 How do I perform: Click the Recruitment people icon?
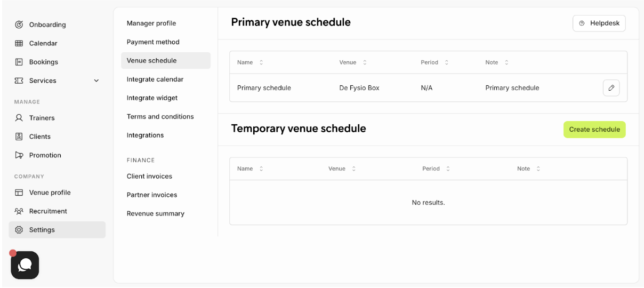[x=19, y=211]
